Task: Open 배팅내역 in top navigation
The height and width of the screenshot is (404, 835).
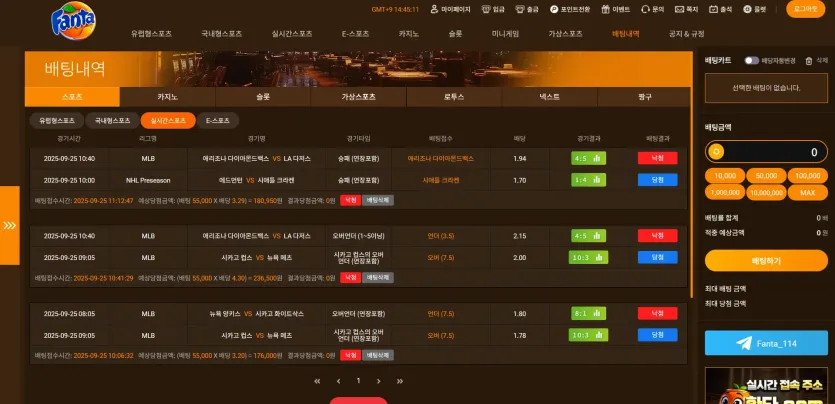Action: click(x=626, y=34)
